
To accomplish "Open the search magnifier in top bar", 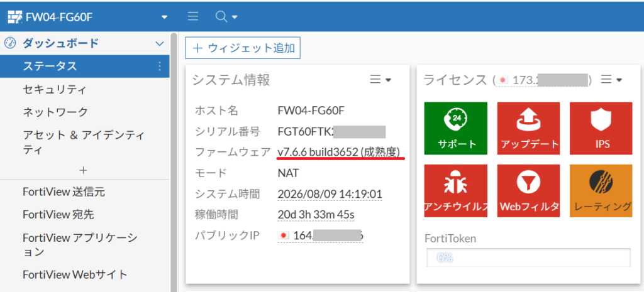I will coord(221,17).
